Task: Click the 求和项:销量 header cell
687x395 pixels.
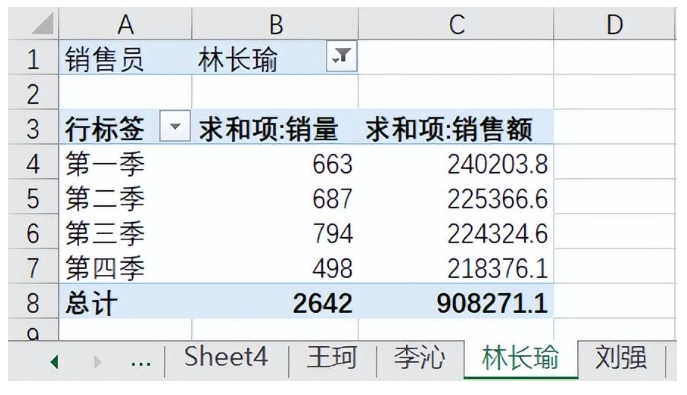Action: pos(275,127)
